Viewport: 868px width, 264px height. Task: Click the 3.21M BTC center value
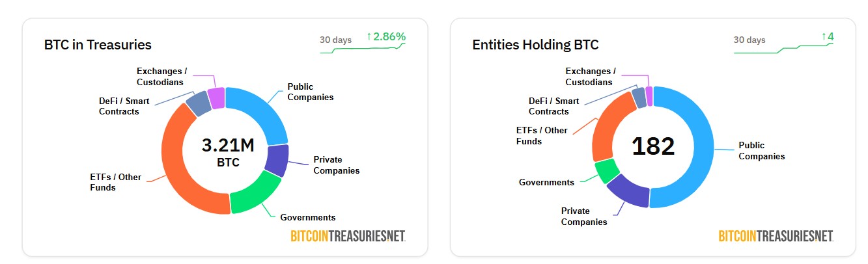pos(228,151)
